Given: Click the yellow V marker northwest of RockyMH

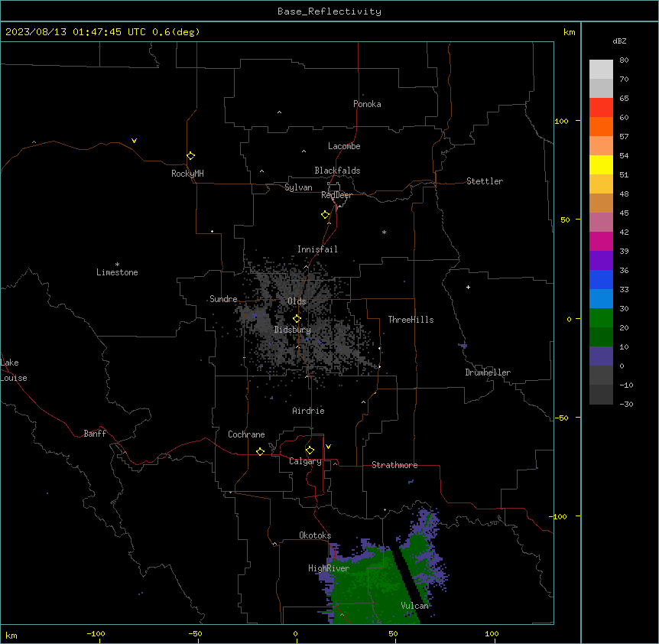Looking at the screenshot, I should tap(134, 141).
